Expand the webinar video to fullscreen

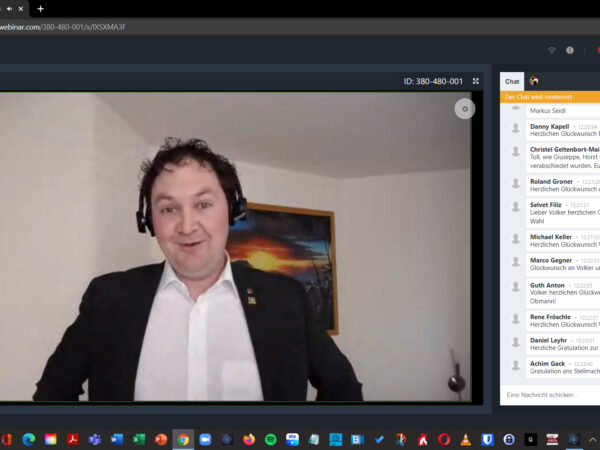[x=476, y=81]
